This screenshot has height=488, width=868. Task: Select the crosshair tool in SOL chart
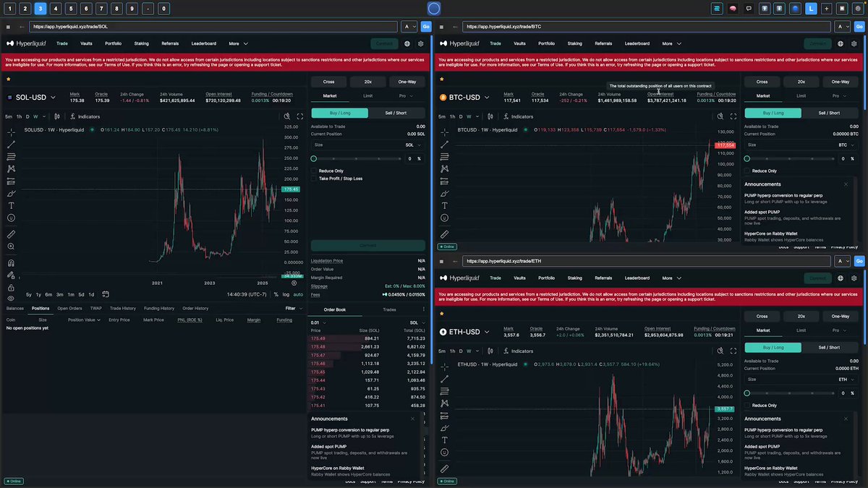tap(11, 132)
